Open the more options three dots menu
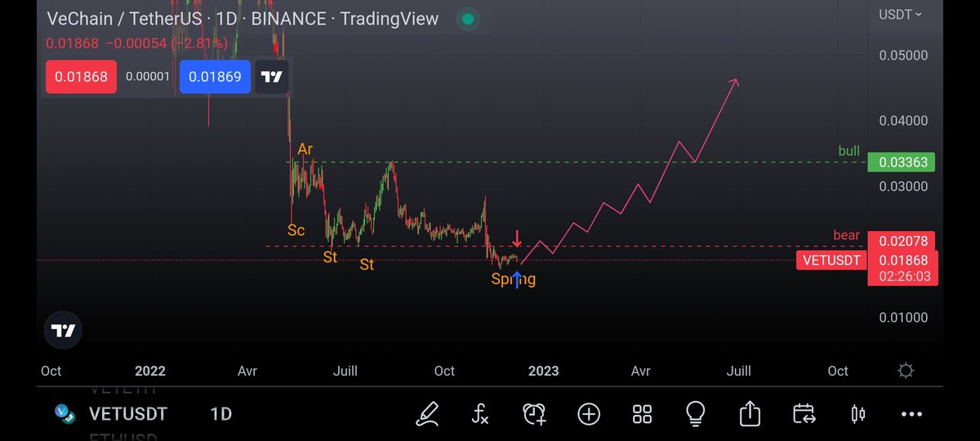This screenshot has width=980, height=441. pyautogui.click(x=911, y=414)
